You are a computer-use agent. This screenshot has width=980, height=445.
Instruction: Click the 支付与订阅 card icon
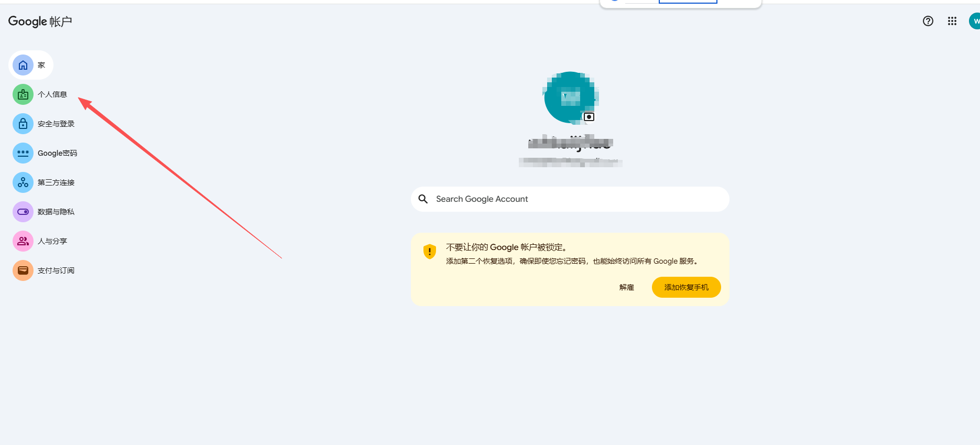(23, 270)
